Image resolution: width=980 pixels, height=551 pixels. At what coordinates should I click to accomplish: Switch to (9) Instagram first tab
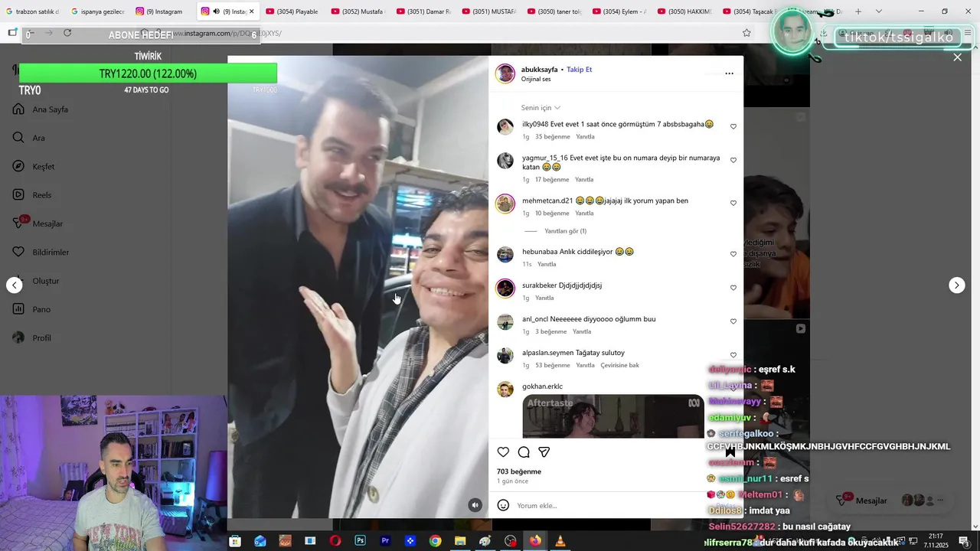click(161, 11)
